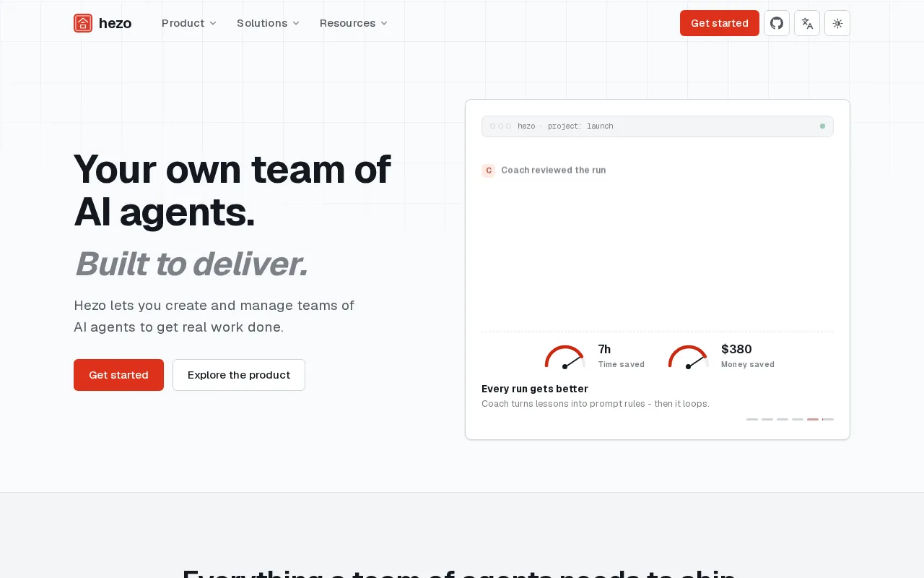Click the green status dot in the demo title bar
The image size is (924, 578).
(822, 126)
